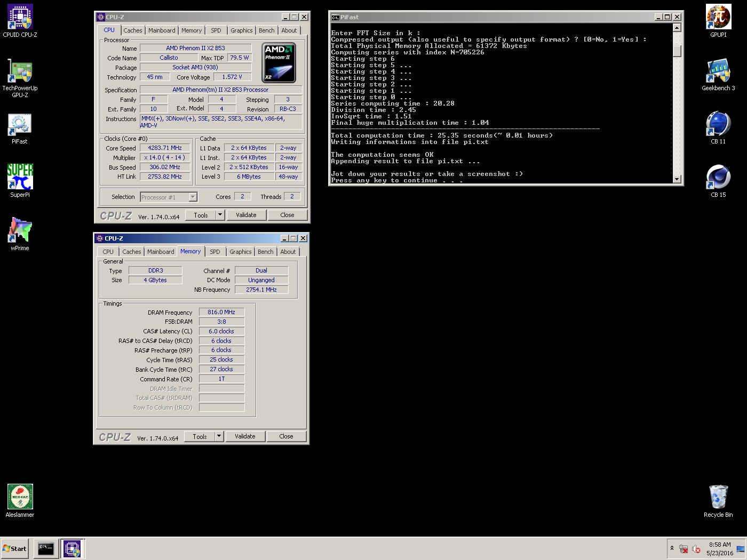Switch to Caches tab in top CPU-Z window
Screen dimensions: 747x560
pos(133,30)
